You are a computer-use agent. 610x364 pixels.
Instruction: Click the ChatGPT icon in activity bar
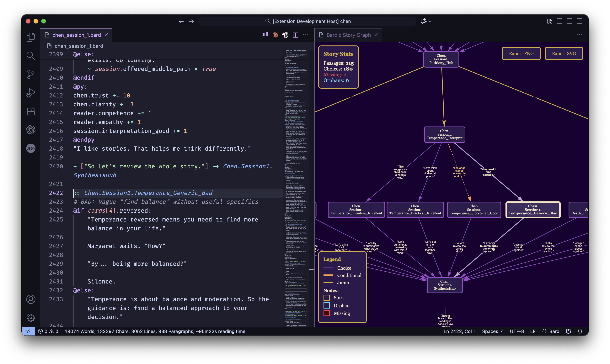click(x=31, y=130)
